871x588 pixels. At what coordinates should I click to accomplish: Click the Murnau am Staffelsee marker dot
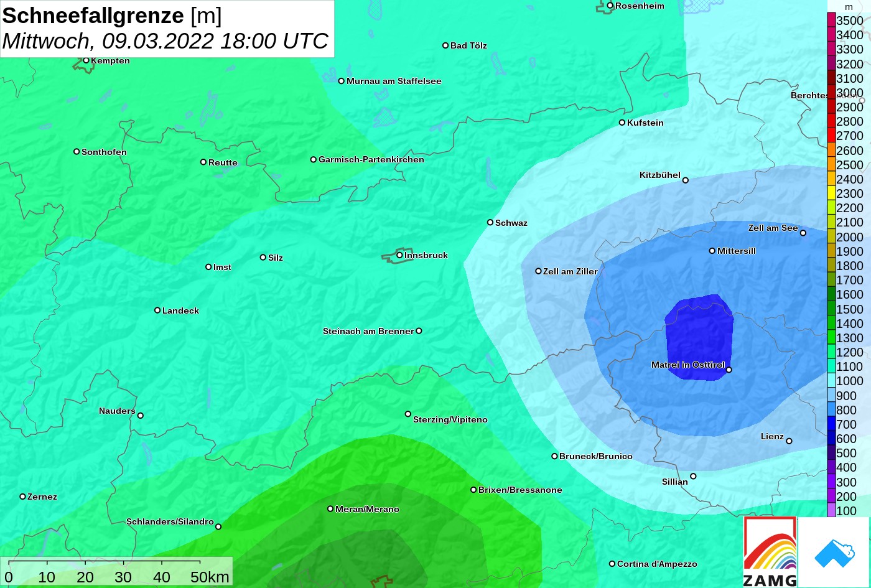coord(342,81)
